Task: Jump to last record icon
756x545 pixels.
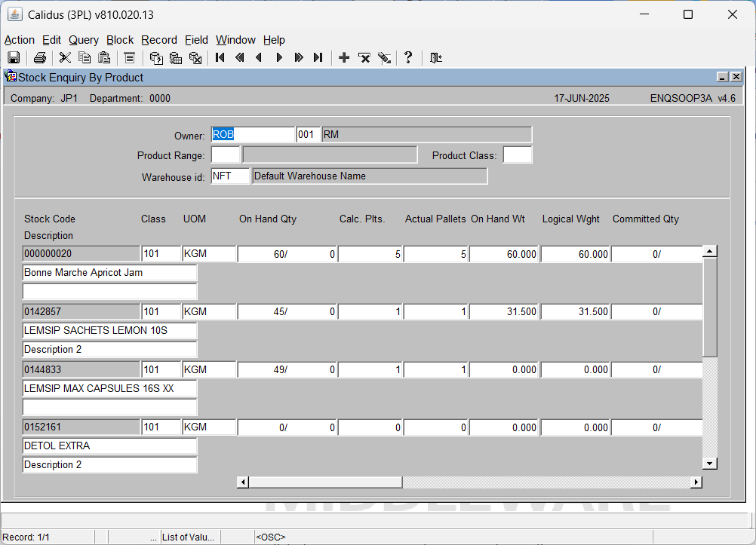Action: point(318,58)
